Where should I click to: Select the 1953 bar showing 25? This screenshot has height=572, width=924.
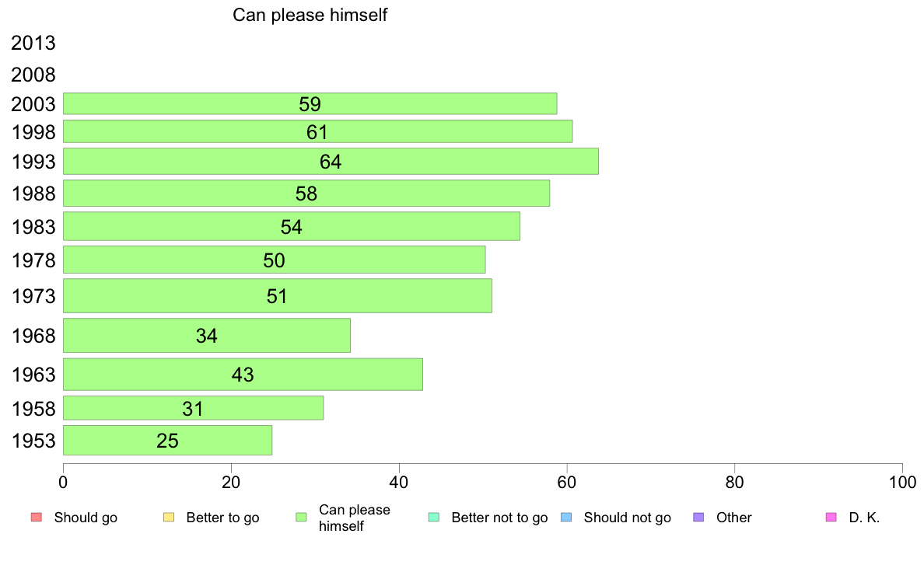coord(167,440)
